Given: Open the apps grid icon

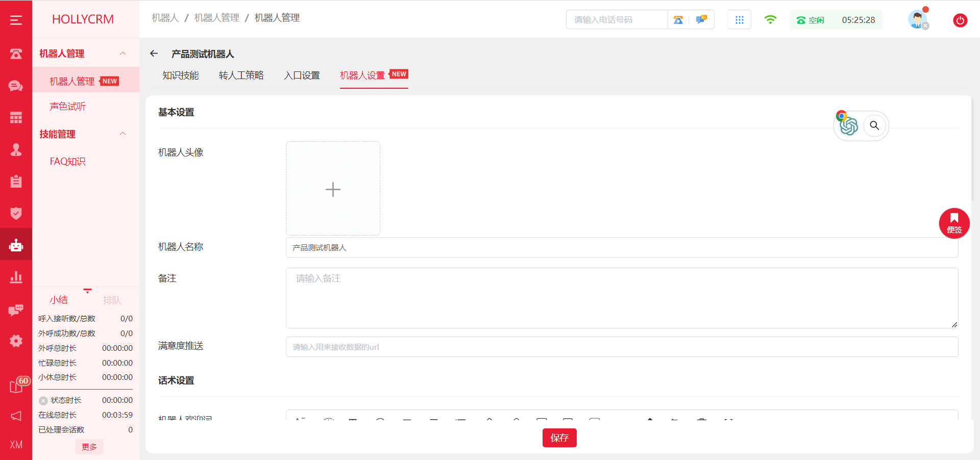Looking at the screenshot, I should point(739,20).
